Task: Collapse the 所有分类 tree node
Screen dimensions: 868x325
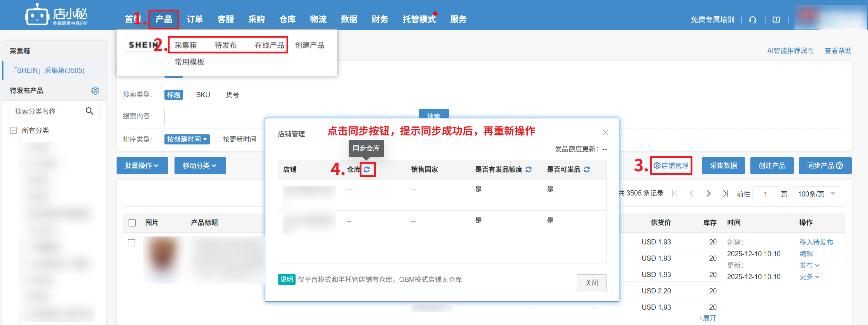Action: click(14, 131)
